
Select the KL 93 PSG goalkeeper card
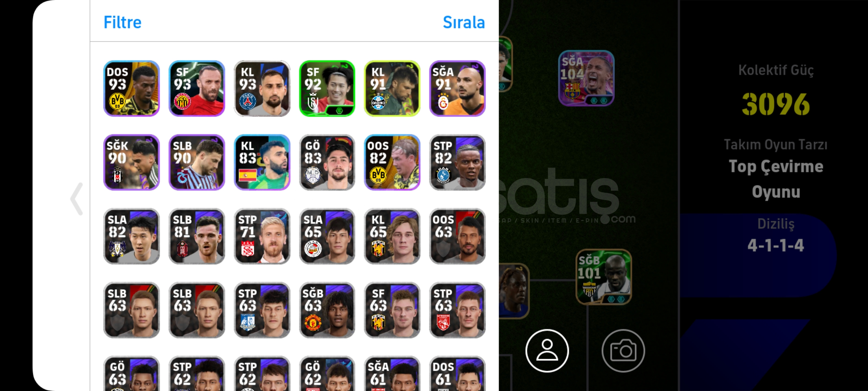[262, 88]
